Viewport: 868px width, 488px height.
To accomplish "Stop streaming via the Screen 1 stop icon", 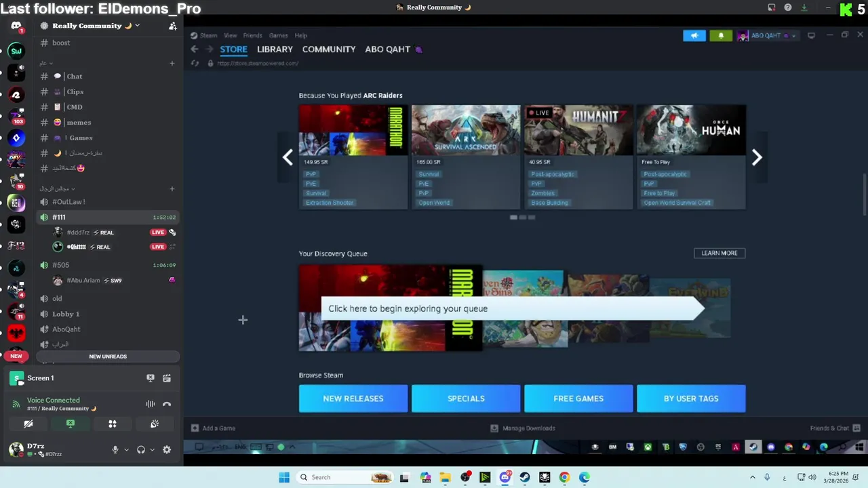I will tap(151, 378).
